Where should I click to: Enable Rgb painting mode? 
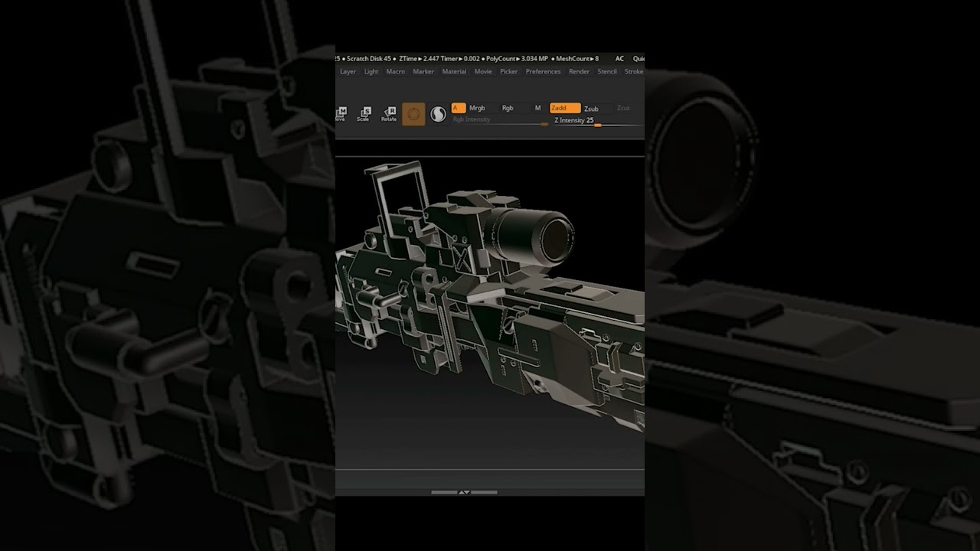coord(508,108)
